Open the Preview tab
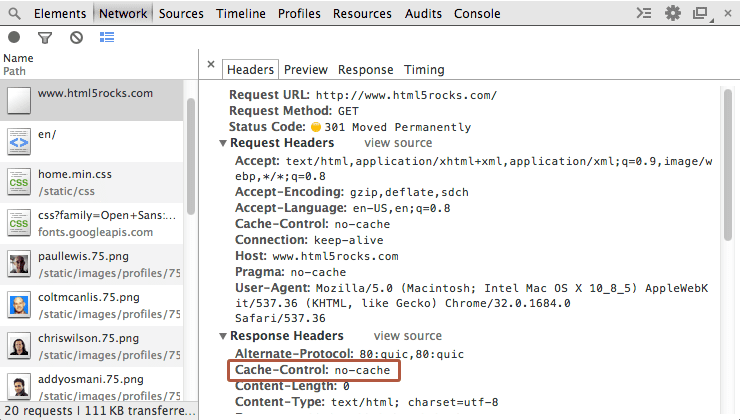This screenshot has height=420, width=740. [305, 70]
